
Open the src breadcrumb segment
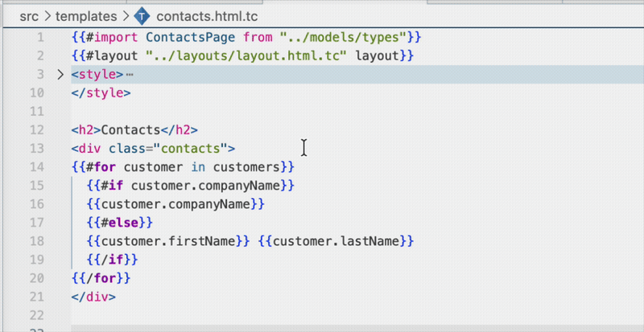coord(29,16)
